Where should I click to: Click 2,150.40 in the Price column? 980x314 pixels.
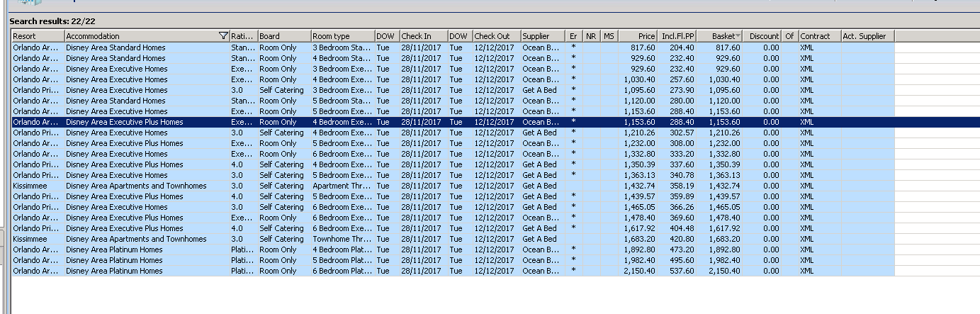[x=639, y=271]
